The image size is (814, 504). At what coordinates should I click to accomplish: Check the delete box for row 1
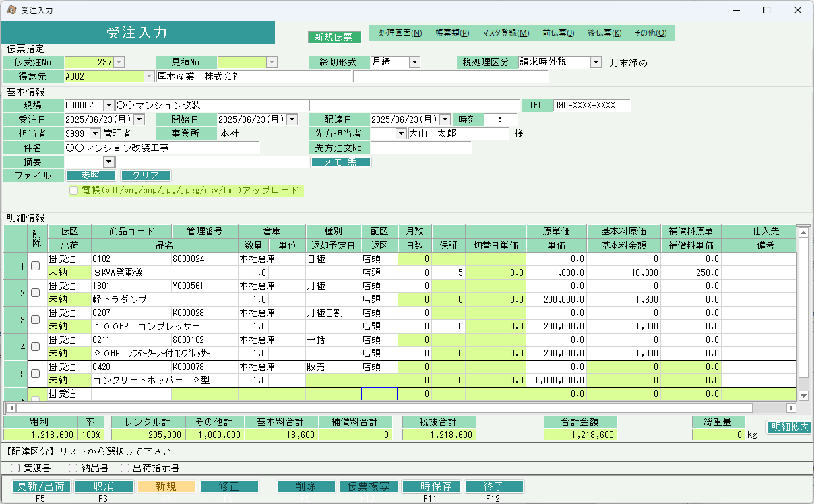pyautogui.click(x=36, y=266)
